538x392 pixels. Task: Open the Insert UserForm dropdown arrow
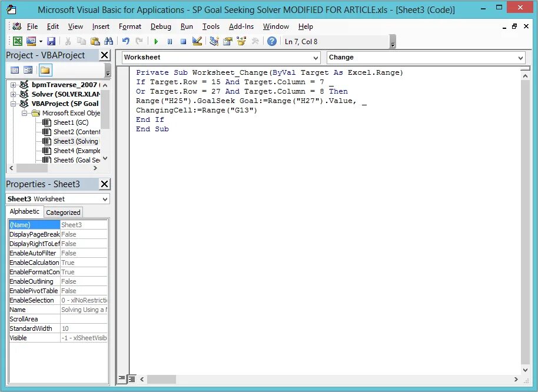click(41, 42)
